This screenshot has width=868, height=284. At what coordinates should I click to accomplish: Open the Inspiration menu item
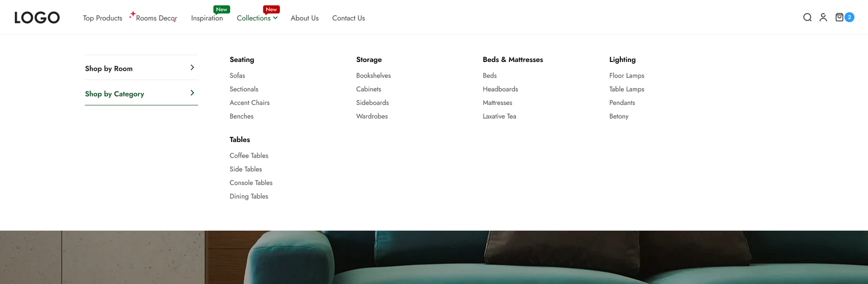[207, 18]
